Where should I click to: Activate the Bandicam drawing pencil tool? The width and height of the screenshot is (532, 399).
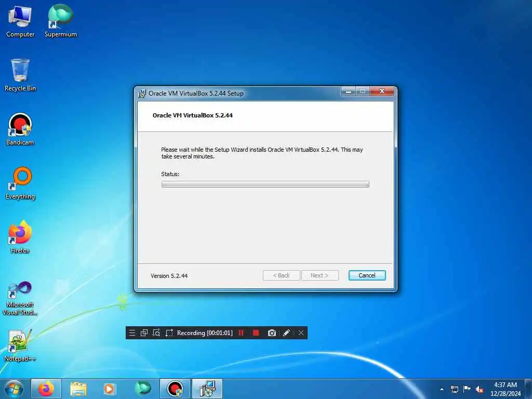pos(286,333)
